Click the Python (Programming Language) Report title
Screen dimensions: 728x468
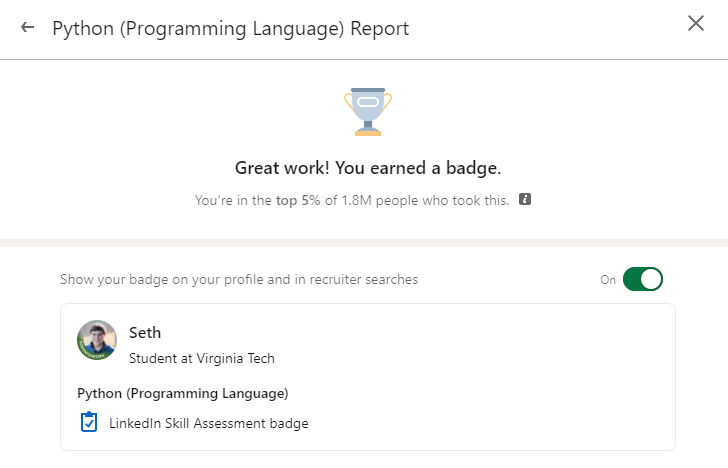click(230, 28)
